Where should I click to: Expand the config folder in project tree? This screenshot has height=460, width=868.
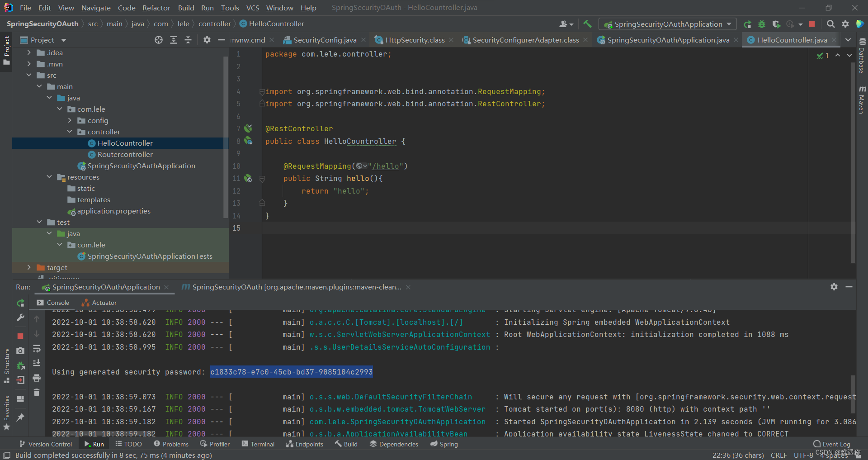click(70, 120)
